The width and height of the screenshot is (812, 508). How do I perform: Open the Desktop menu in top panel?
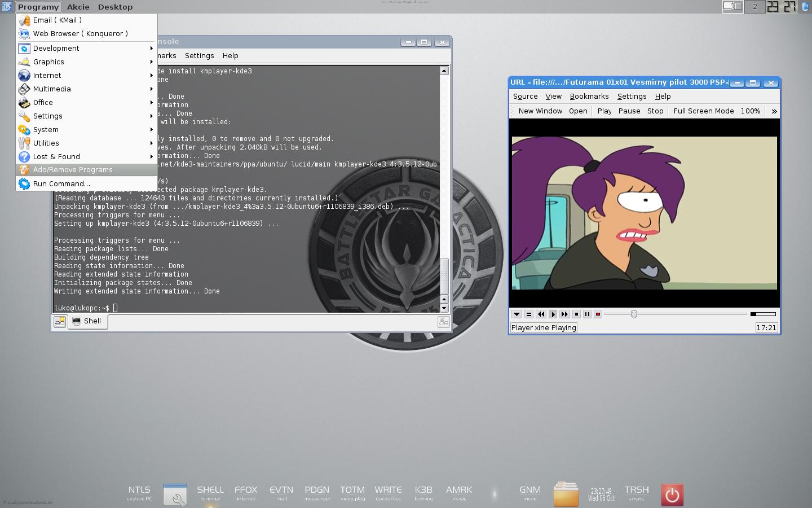[x=115, y=7]
